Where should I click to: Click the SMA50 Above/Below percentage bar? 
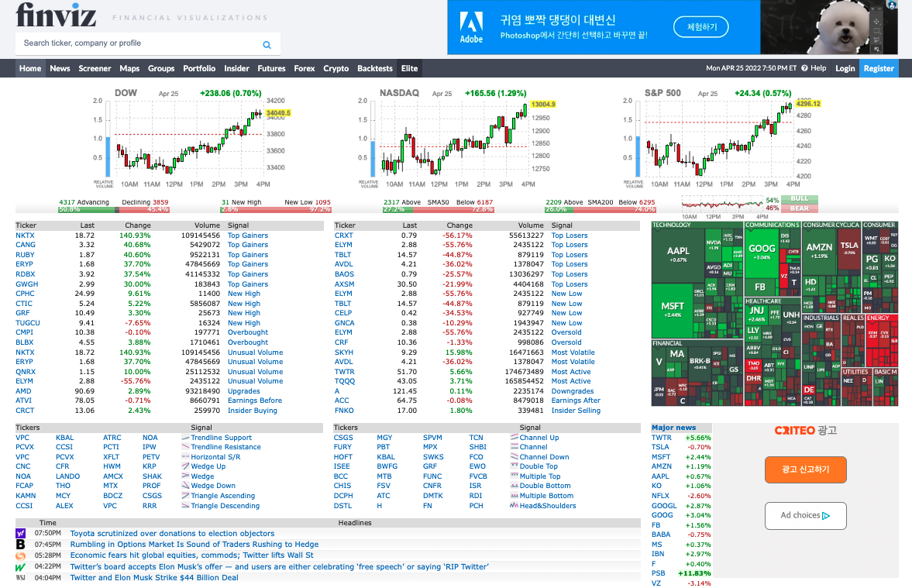438,209
